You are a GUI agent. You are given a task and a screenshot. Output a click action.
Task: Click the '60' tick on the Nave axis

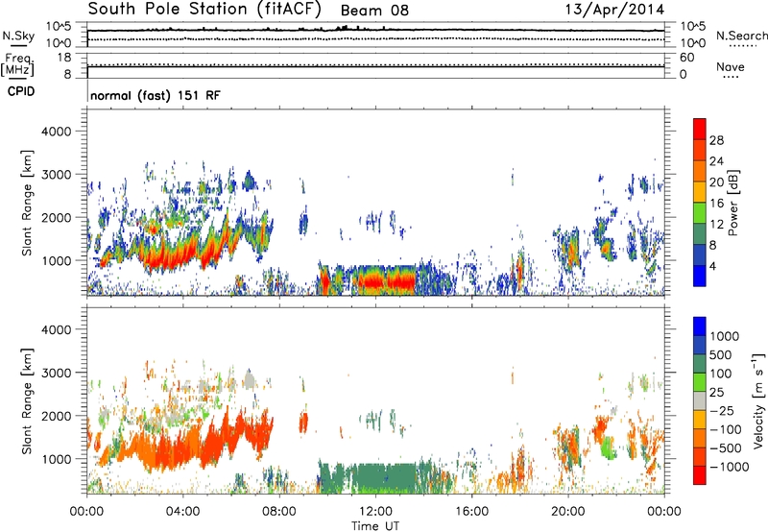[686, 58]
